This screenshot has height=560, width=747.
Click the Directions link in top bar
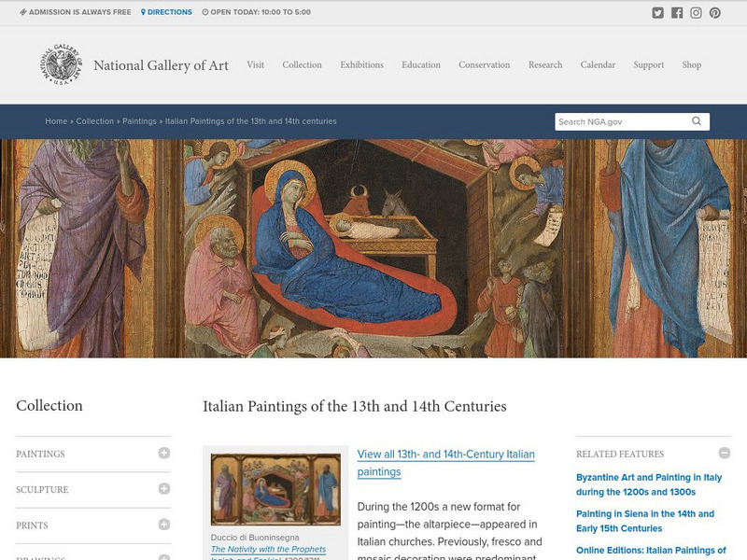(x=166, y=12)
